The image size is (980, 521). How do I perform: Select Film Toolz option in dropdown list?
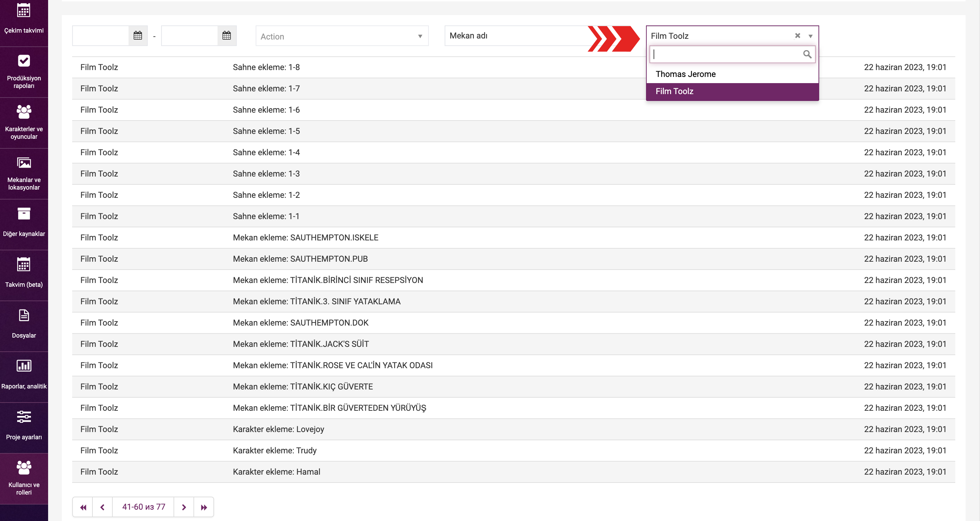(x=732, y=91)
